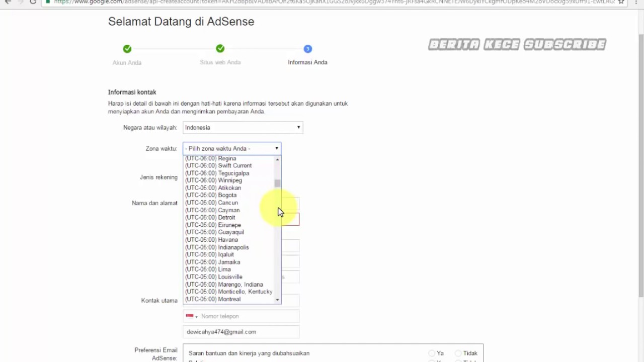Open the Chrome menu dots icon
644x362 pixels.
coord(635,2)
